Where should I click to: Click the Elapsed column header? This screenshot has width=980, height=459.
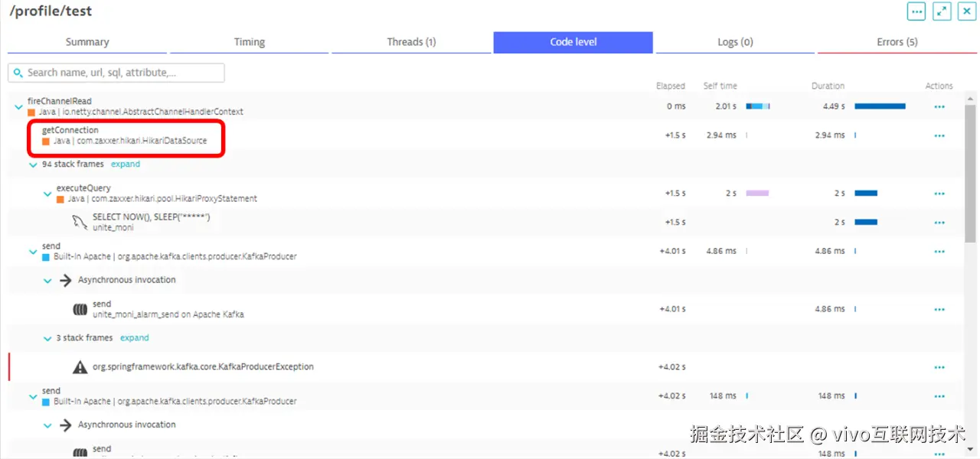point(671,86)
